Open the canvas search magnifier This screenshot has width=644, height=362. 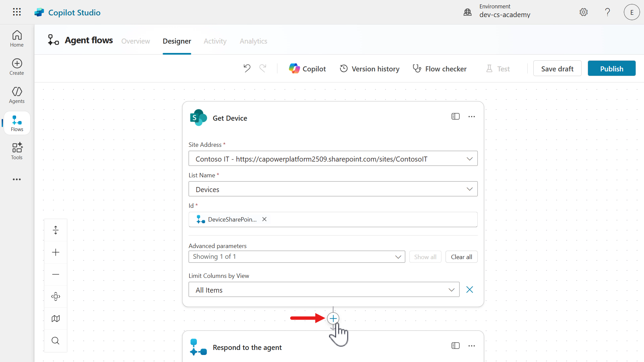click(x=56, y=341)
